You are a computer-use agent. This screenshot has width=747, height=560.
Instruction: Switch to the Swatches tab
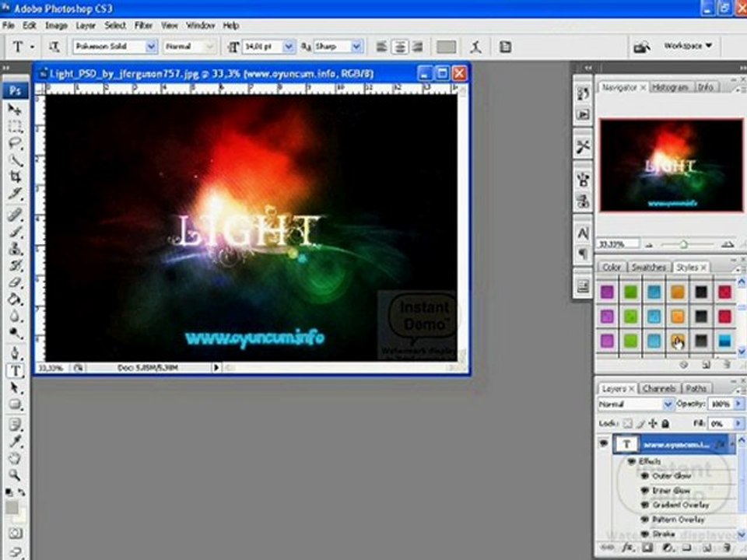pyautogui.click(x=648, y=267)
